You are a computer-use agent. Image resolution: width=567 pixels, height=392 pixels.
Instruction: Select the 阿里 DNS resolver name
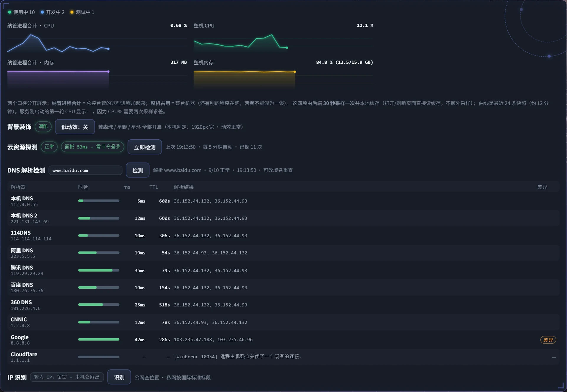pos(22,250)
